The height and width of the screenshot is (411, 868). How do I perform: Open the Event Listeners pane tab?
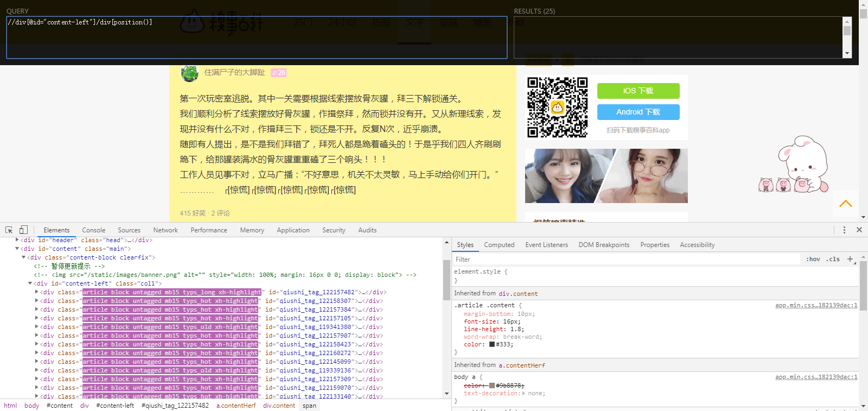[x=546, y=245]
